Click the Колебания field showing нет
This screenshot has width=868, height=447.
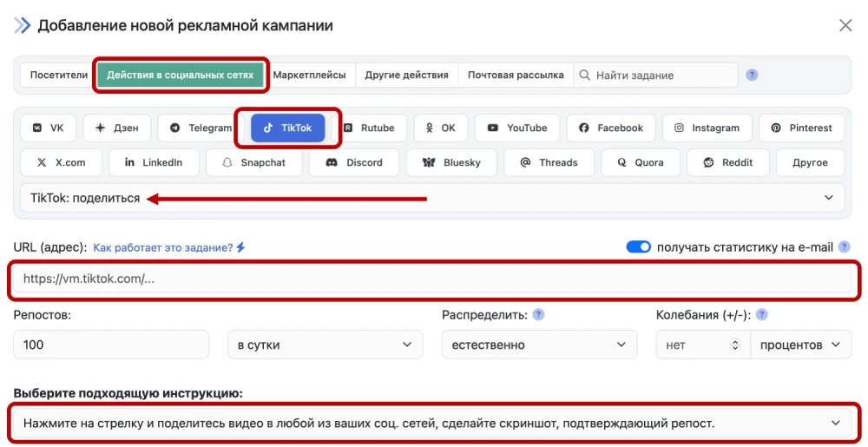(x=703, y=345)
